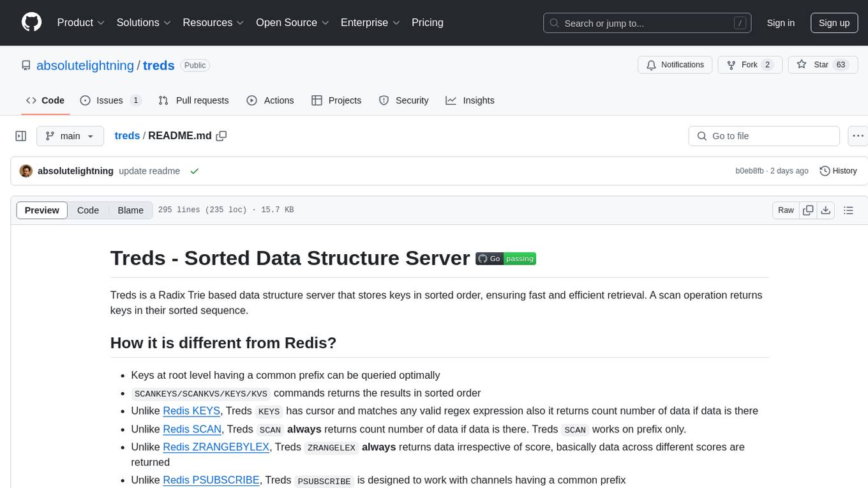
Task: Copy raw file contents
Action: 809,210
